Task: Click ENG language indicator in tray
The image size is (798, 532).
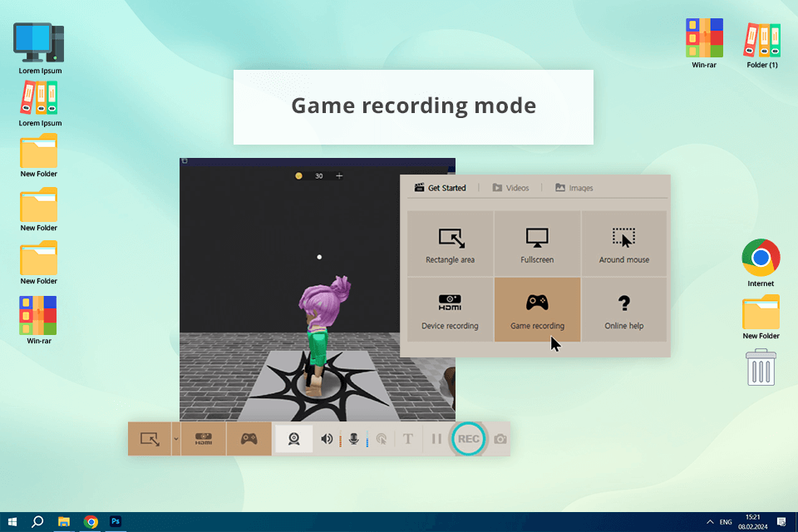Action: tap(726, 522)
